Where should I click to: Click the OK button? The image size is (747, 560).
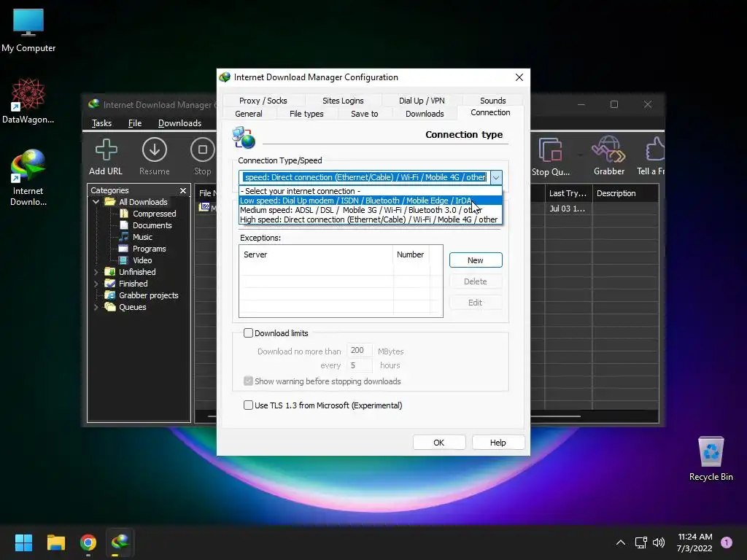[438, 443]
